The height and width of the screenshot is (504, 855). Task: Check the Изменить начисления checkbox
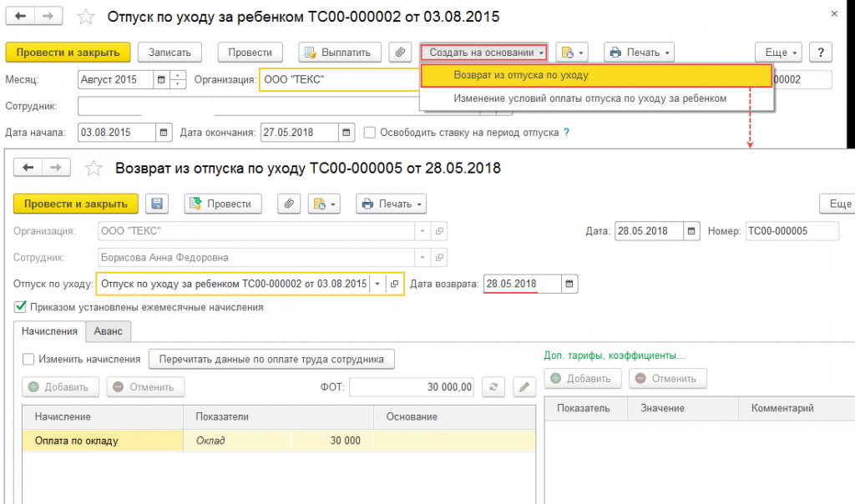[28, 360]
